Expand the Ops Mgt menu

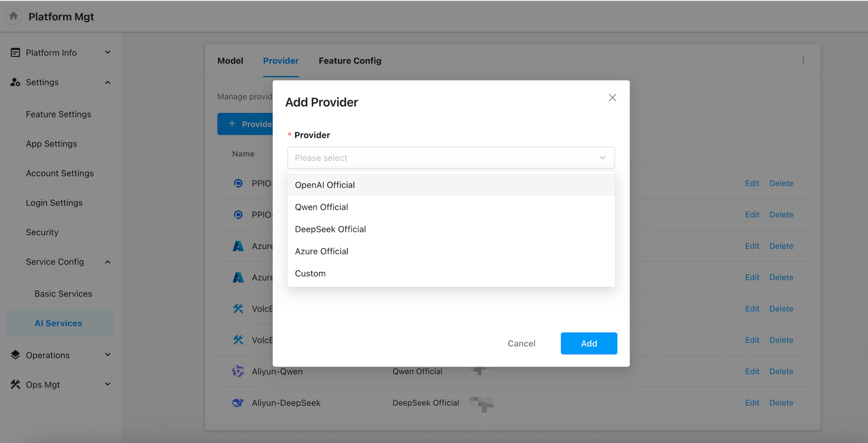[107, 384]
